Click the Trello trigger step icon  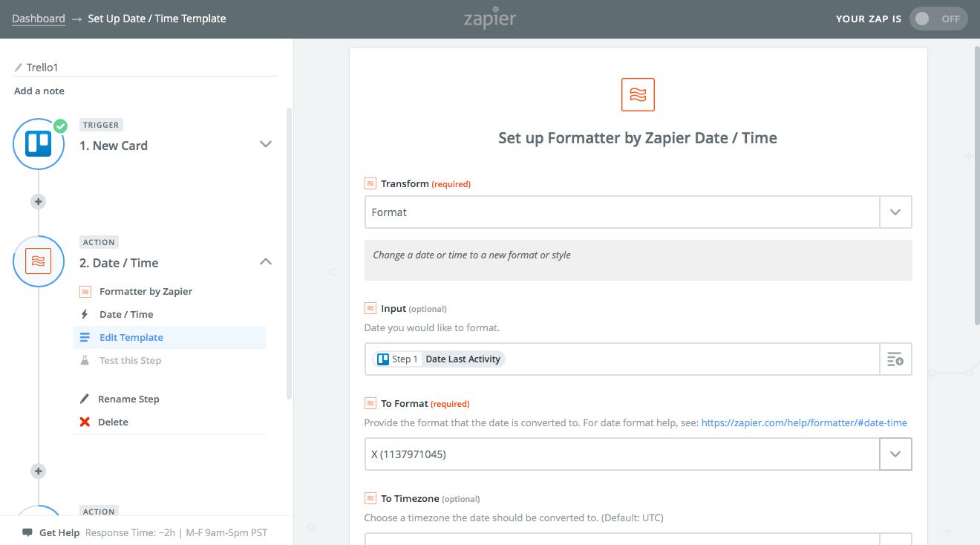point(39,143)
